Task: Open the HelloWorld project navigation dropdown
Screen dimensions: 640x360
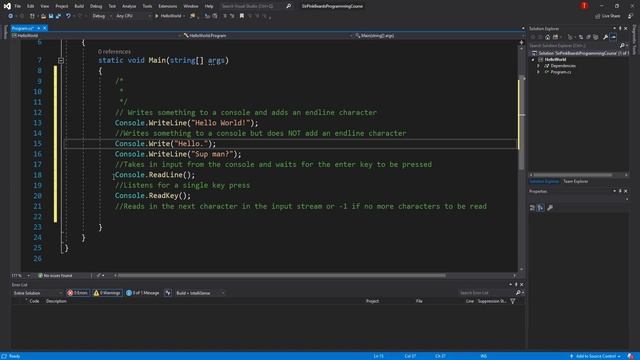Action: pos(96,36)
